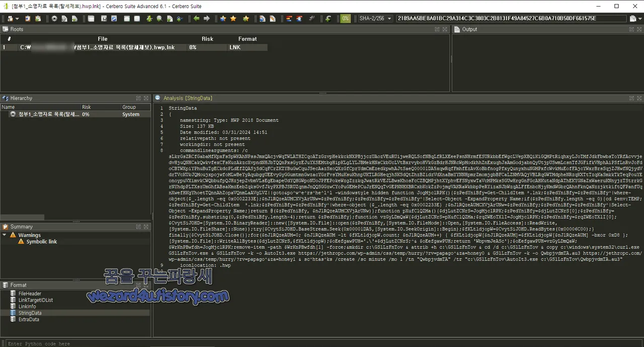Click the blue-tinted star bookmark icon
The height and width of the screenshot is (347, 644).
[223, 19]
